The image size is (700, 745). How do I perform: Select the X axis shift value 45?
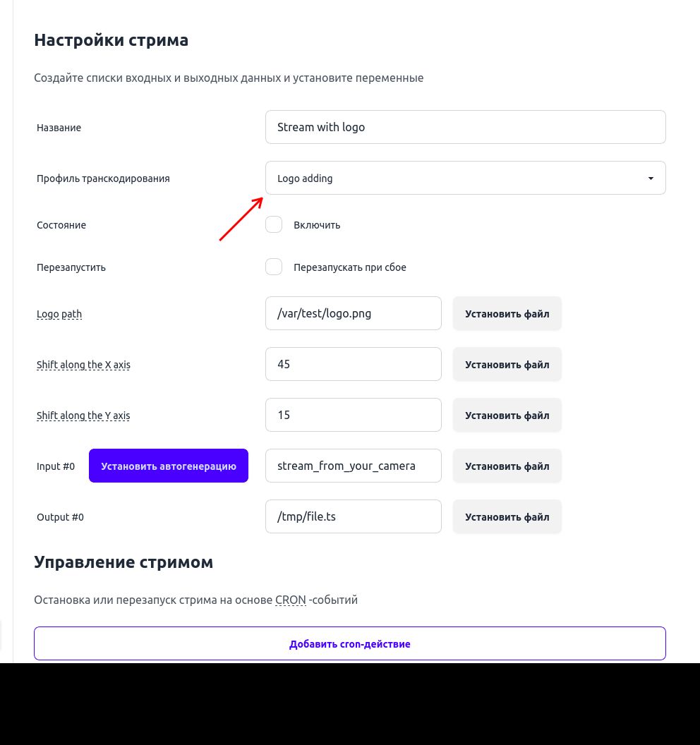click(x=353, y=364)
